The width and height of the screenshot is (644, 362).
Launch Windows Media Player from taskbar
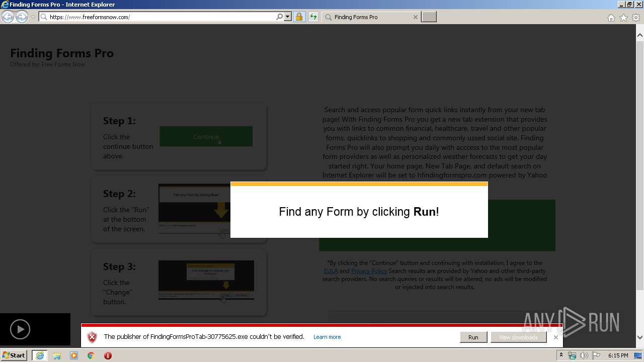[74, 355]
